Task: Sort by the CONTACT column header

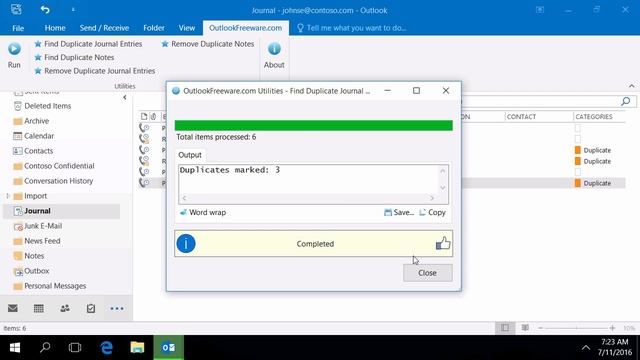Action: [x=521, y=117]
